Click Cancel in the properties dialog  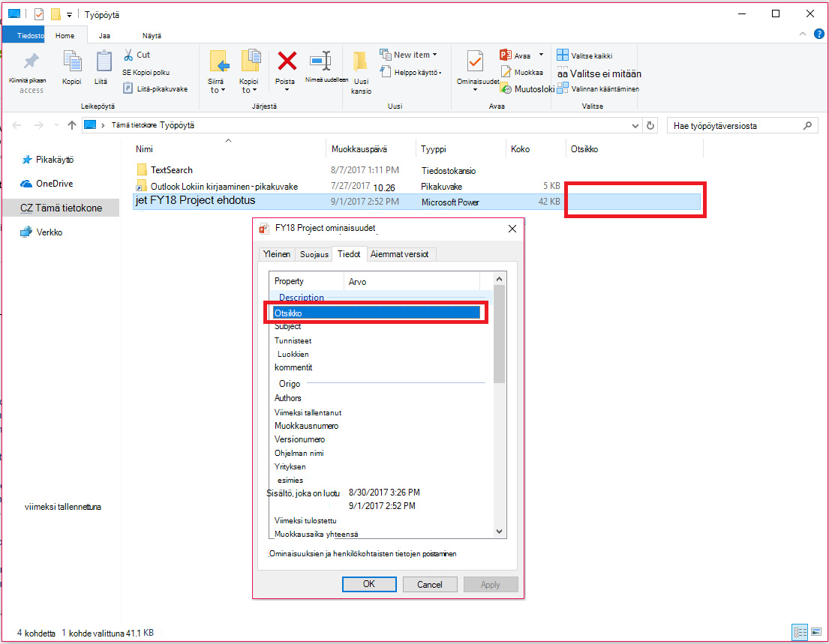pos(429,584)
